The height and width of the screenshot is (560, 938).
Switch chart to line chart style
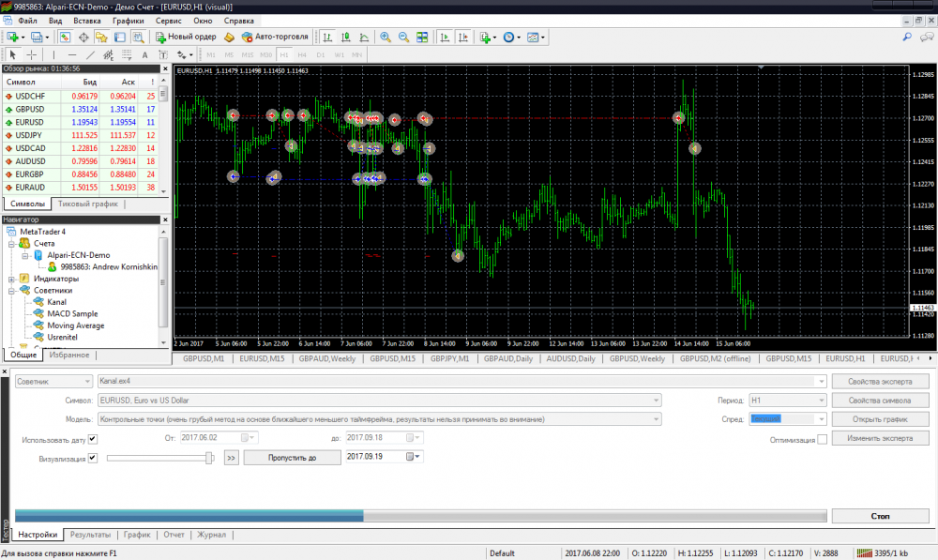(364, 38)
